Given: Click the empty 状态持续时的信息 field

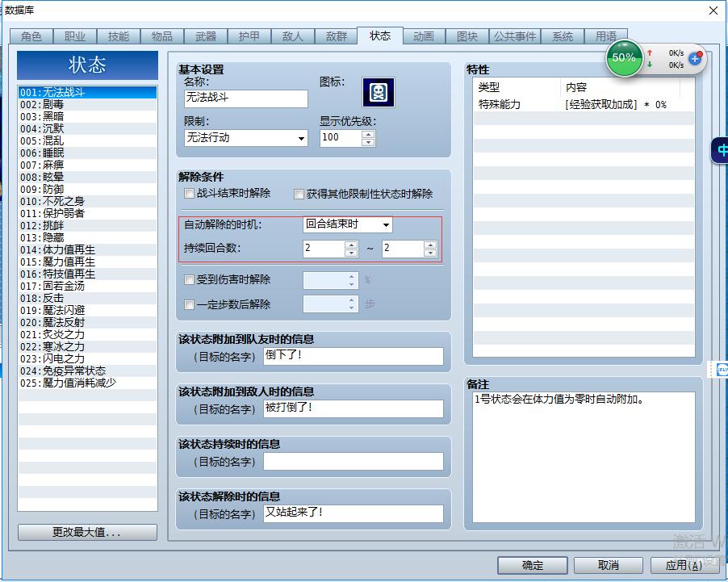Looking at the screenshot, I should click(354, 461).
